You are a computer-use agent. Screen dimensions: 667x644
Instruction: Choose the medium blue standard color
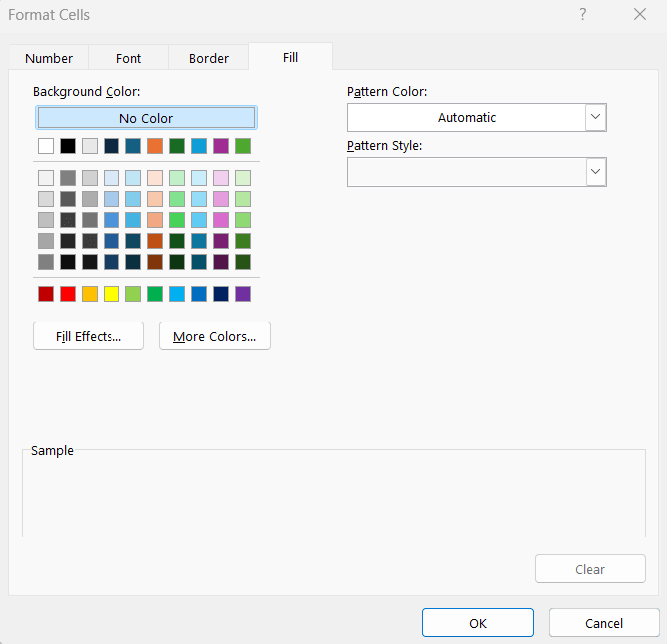pos(199,294)
